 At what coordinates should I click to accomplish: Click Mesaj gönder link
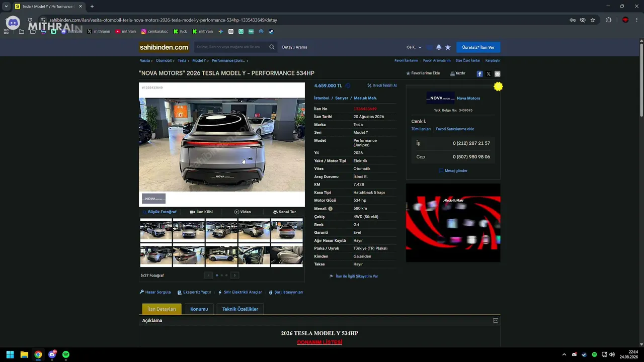coord(453,171)
